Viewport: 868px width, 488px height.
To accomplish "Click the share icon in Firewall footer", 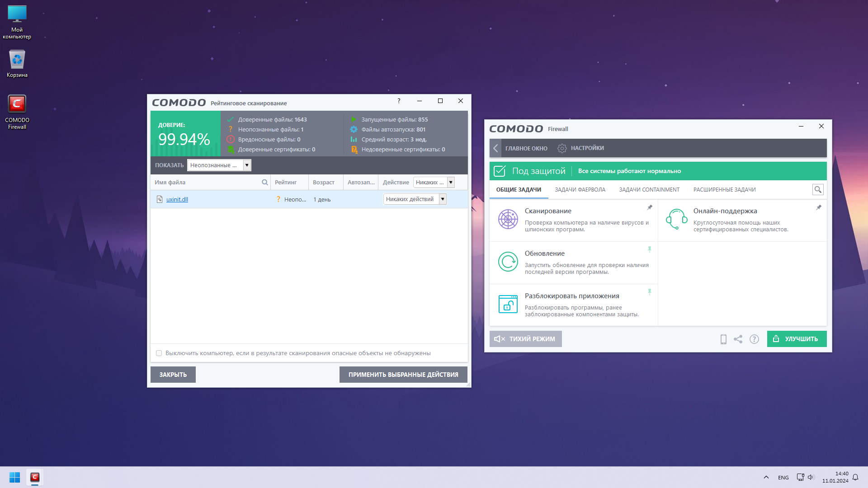I will tap(738, 339).
